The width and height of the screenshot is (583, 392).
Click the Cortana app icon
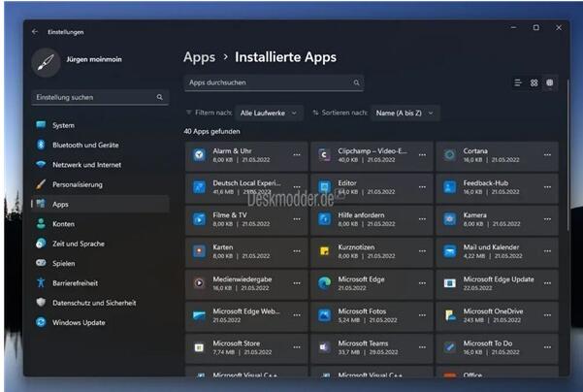point(450,154)
